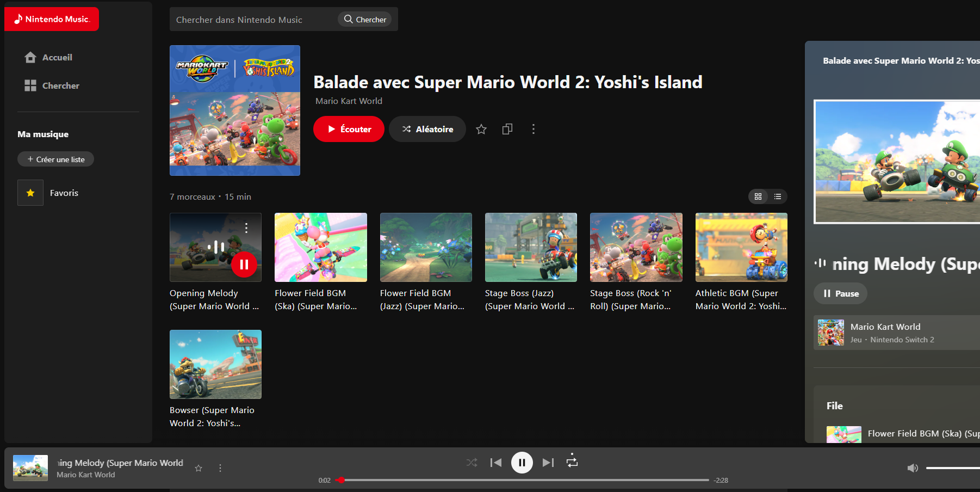
Task: Click the playlist cover artwork
Action: tap(235, 110)
